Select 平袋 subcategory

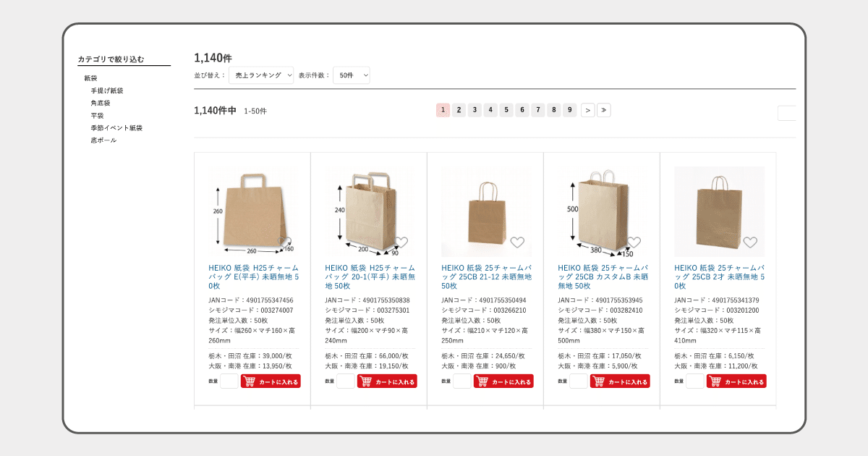(97, 116)
